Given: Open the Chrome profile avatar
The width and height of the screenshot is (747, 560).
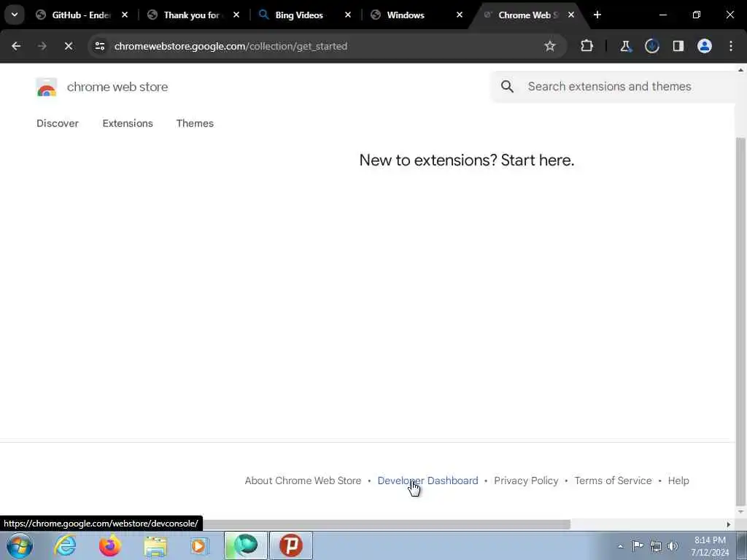Looking at the screenshot, I should (x=705, y=46).
